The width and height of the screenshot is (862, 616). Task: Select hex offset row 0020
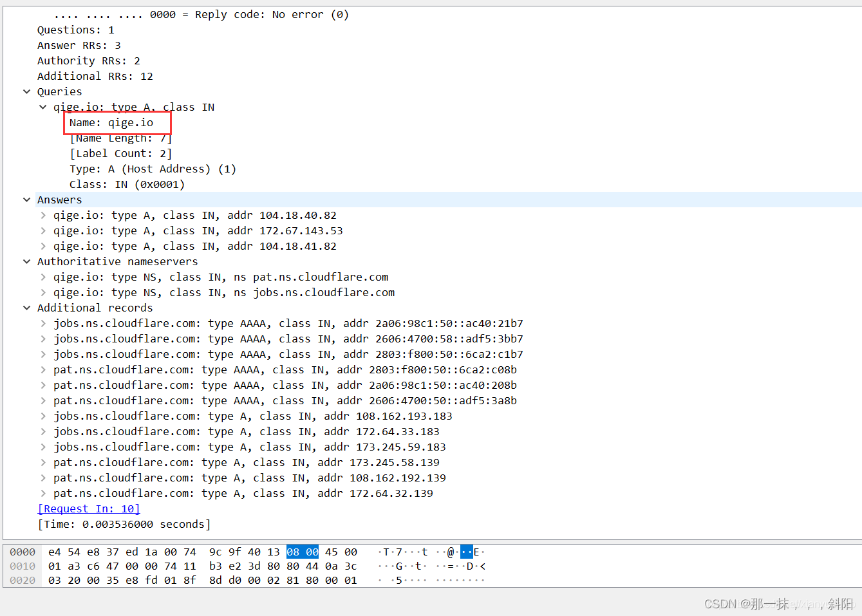[23, 581]
